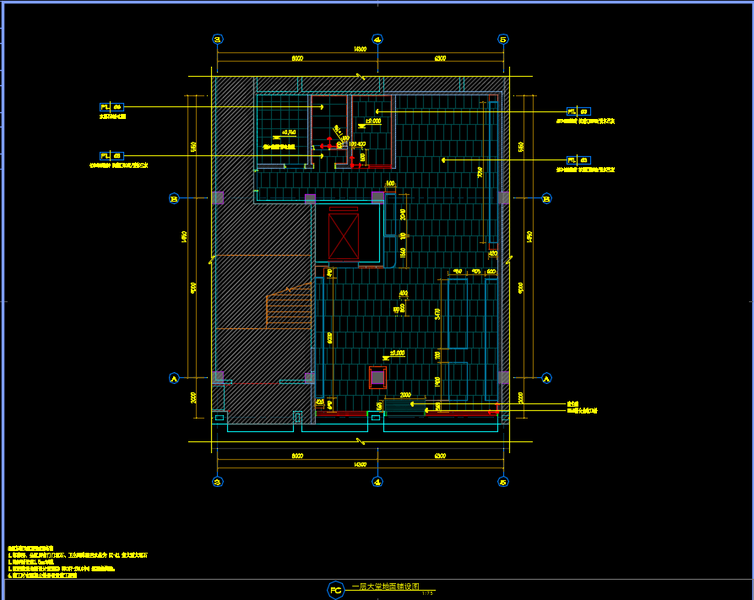Click the 8000 dimension above the plan
Image resolution: width=754 pixels, height=600 pixels.
pyautogui.click(x=297, y=58)
